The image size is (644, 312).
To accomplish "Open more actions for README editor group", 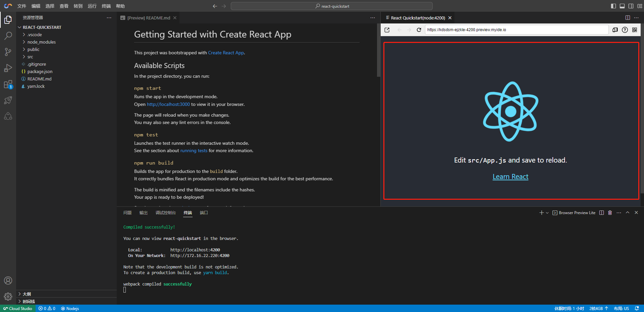I will click(x=373, y=18).
